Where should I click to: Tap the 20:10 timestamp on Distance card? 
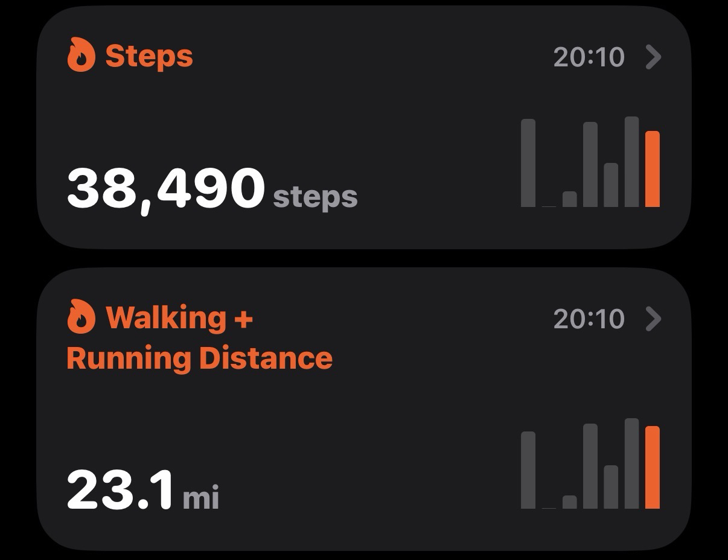pyautogui.click(x=588, y=319)
